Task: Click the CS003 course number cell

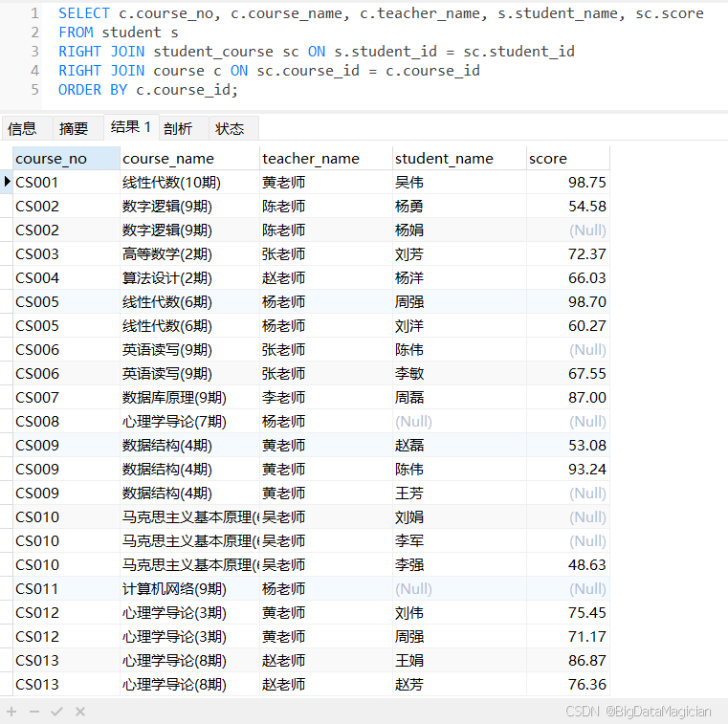Action: pyautogui.click(x=66, y=253)
